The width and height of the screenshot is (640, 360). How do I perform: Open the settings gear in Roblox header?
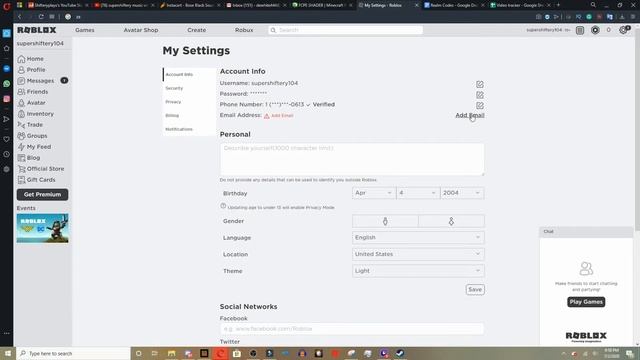[623, 30]
